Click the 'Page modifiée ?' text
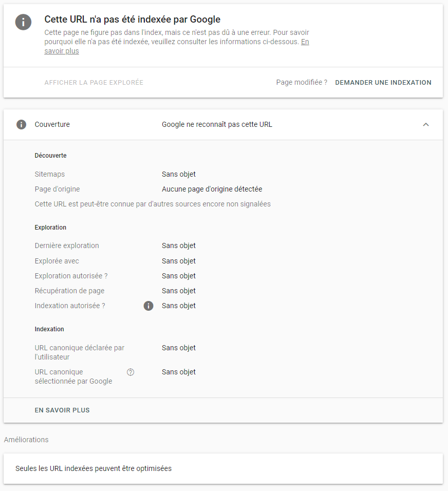The height and width of the screenshot is (491, 448). [x=302, y=82]
